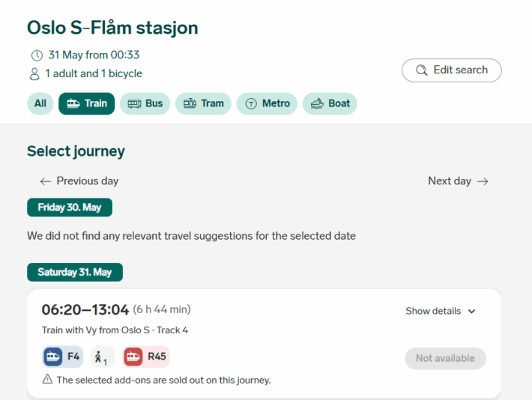Image resolution: width=532 pixels, height=400 pixels.
Task: Enable the Bus transport filter
Action: tap(145, 103)
